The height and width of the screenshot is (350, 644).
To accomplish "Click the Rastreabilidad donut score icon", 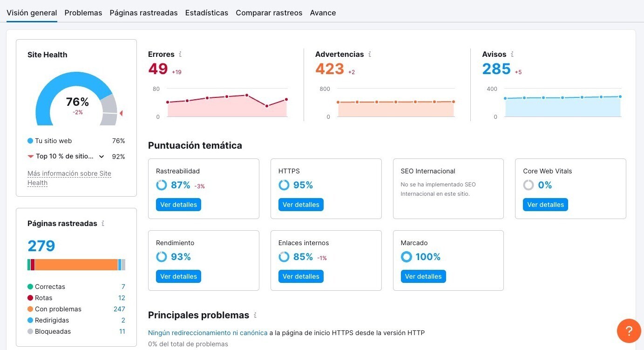I will (x=162, y=185).
